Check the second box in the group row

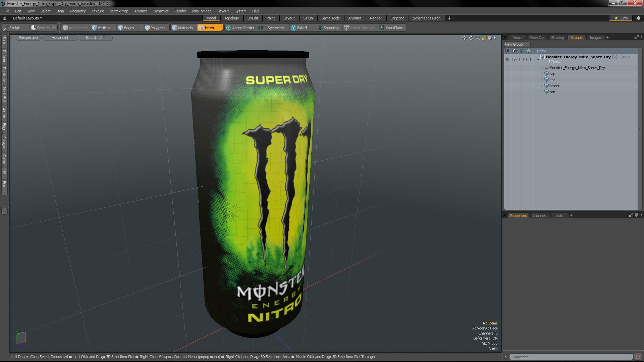pos(528,59)
